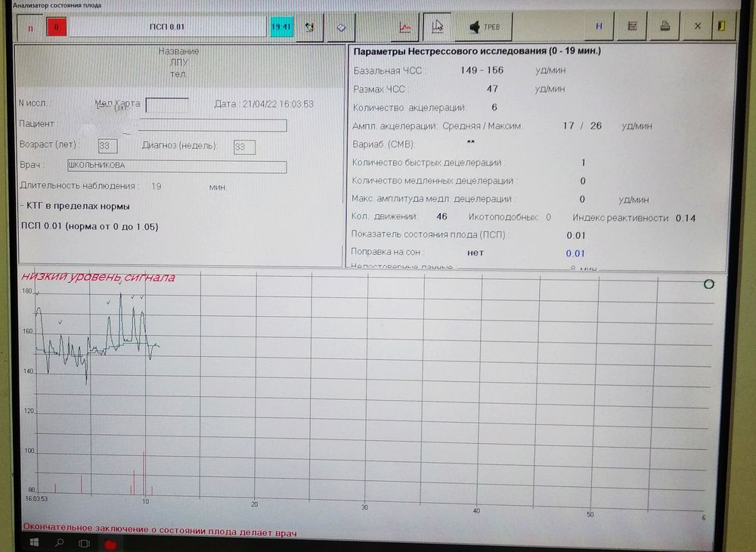Click the 40-minute mark on time axis
The height and width of the screenshot is (552, 756).
[476, 510]
